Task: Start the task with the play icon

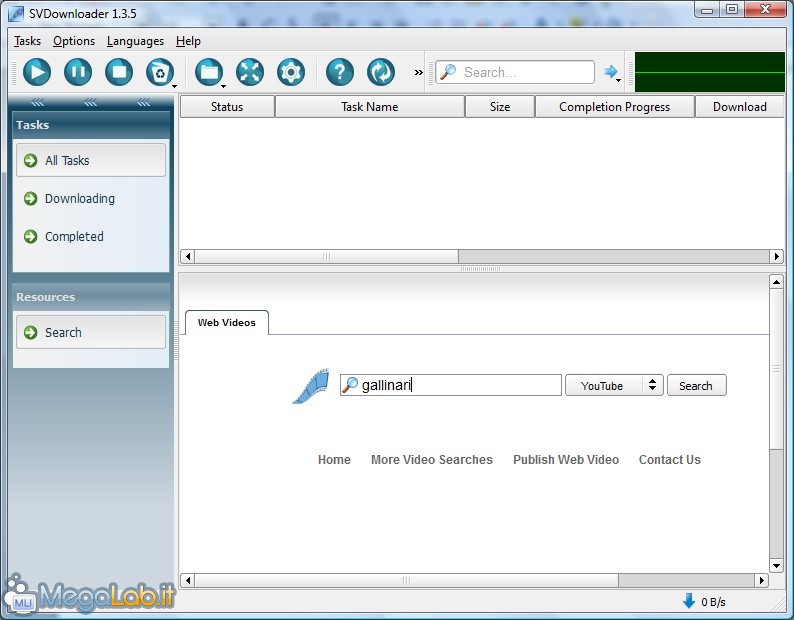Action: point(37,72)
